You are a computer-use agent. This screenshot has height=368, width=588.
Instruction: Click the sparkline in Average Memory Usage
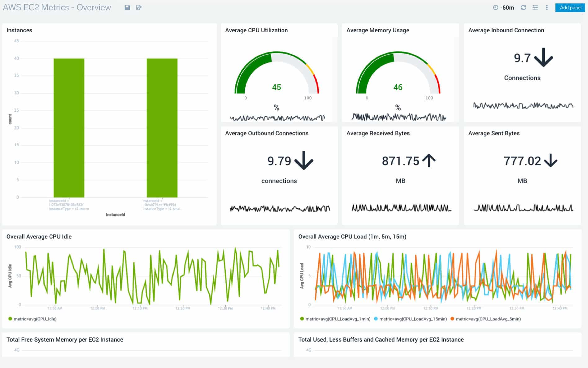tap(399, 117)
